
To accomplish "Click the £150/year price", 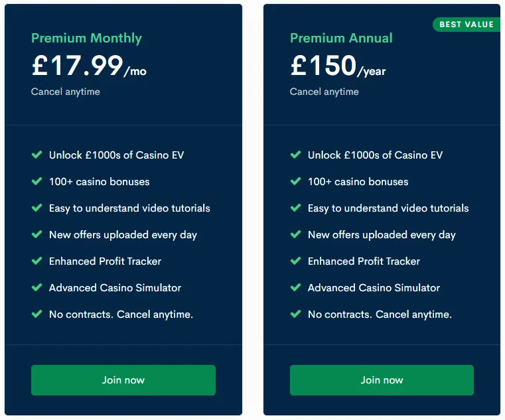I will click(338, 66).
